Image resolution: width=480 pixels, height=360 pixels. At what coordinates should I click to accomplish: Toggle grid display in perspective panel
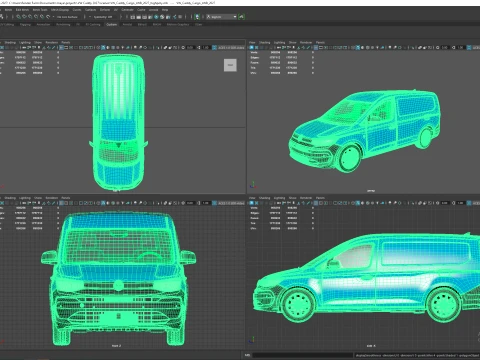pyautogui.click(x=316, y=47)
